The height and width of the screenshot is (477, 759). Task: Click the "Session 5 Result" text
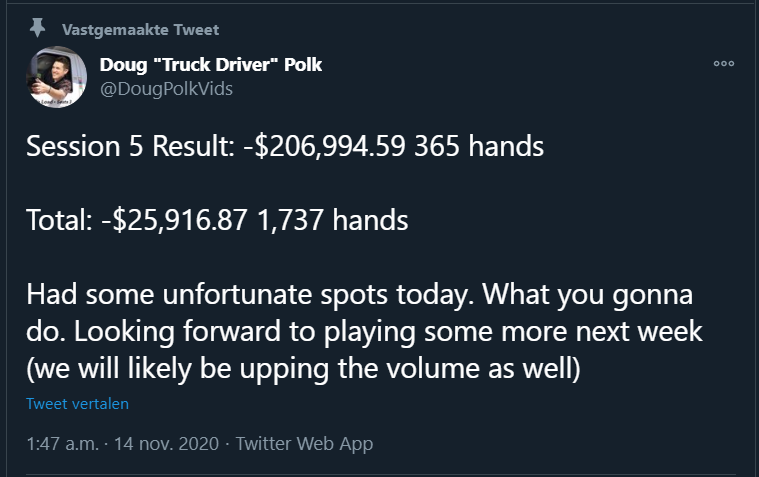[129, 147]
